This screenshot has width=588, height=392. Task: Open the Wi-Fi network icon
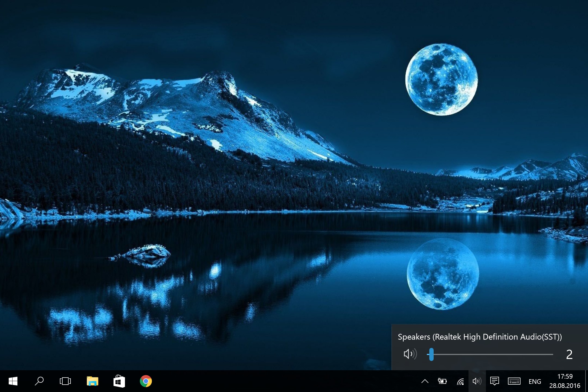coord(460,382)
